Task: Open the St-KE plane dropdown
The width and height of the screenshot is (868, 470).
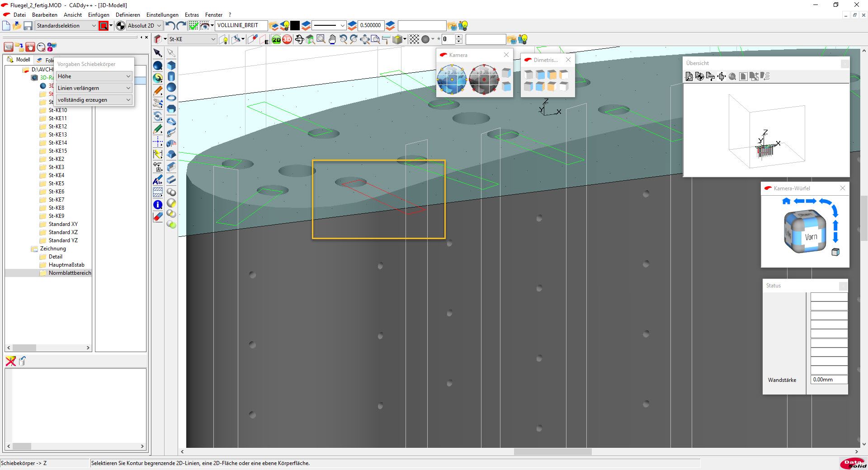Action: coord(192,39)
